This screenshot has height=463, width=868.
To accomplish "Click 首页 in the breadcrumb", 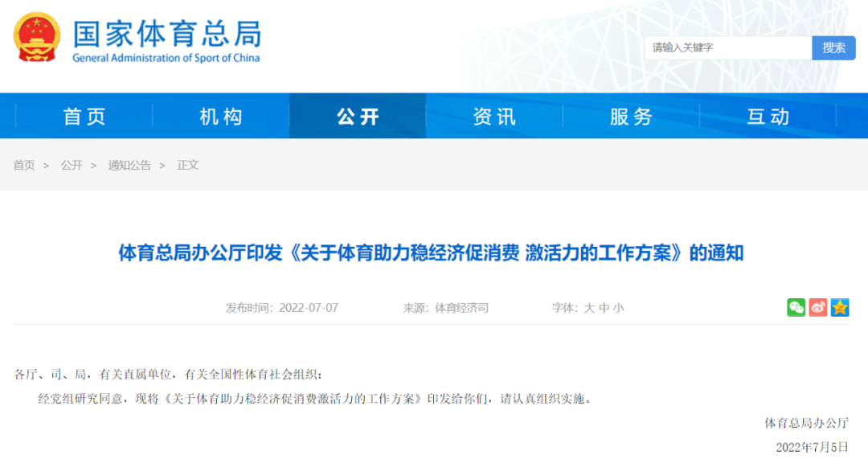I will point(24,165).
